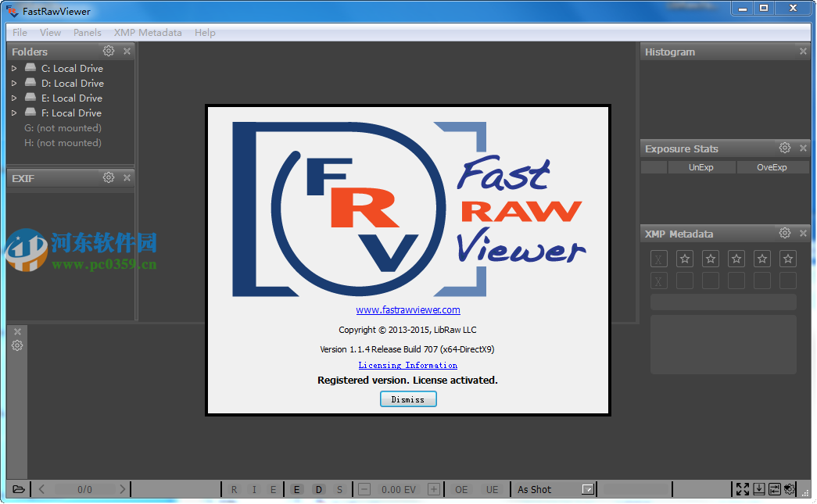Increase exposure with the plus EV stepper
The width and height of the screenshot is (817, 504).
point(433,489)
